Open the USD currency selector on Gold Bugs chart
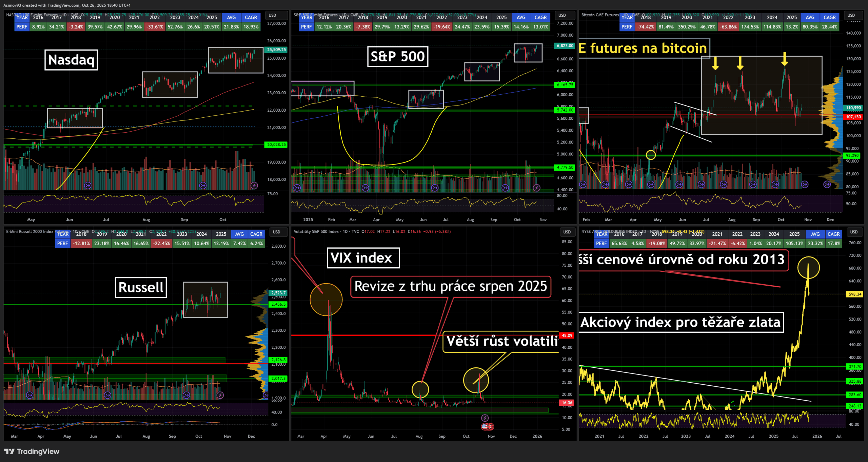 point(854,232)
